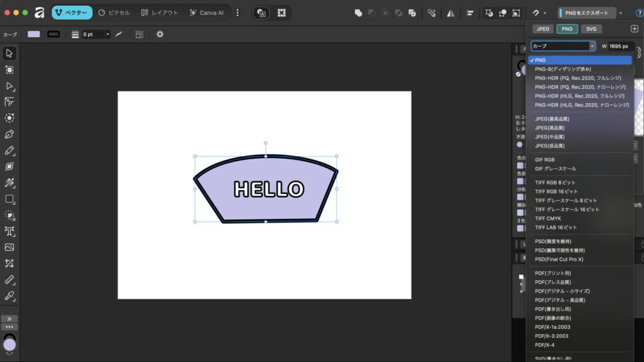This screenshot has width=644, height=362.
Task: Switch to the ピクセル studio
Action: point(114,13)
